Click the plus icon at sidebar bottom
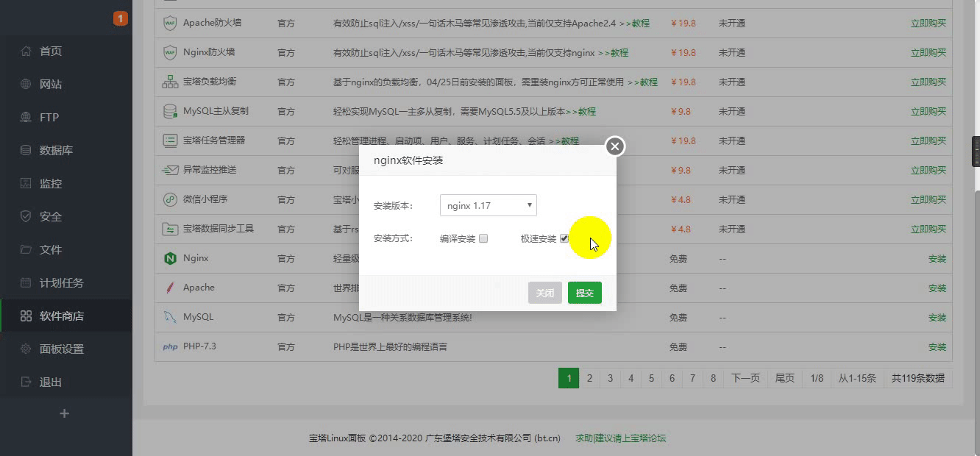Screen dimensions: 980x456 click(x=64, y=413)
